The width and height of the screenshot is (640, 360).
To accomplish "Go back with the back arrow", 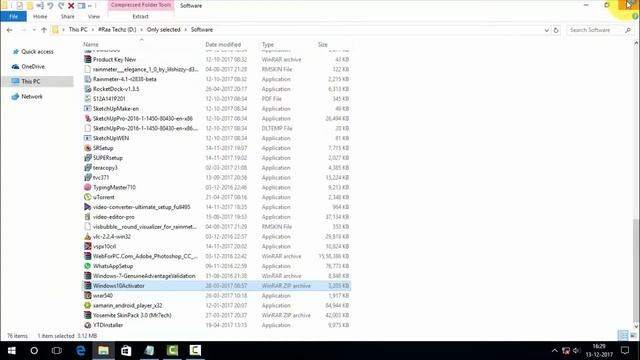I will point(10,30).
